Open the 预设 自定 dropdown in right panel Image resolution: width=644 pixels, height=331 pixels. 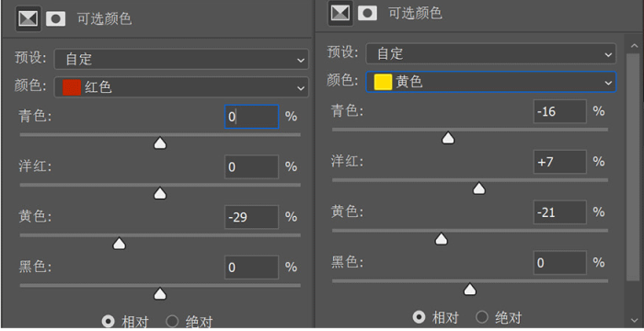(x=490, y=53)
